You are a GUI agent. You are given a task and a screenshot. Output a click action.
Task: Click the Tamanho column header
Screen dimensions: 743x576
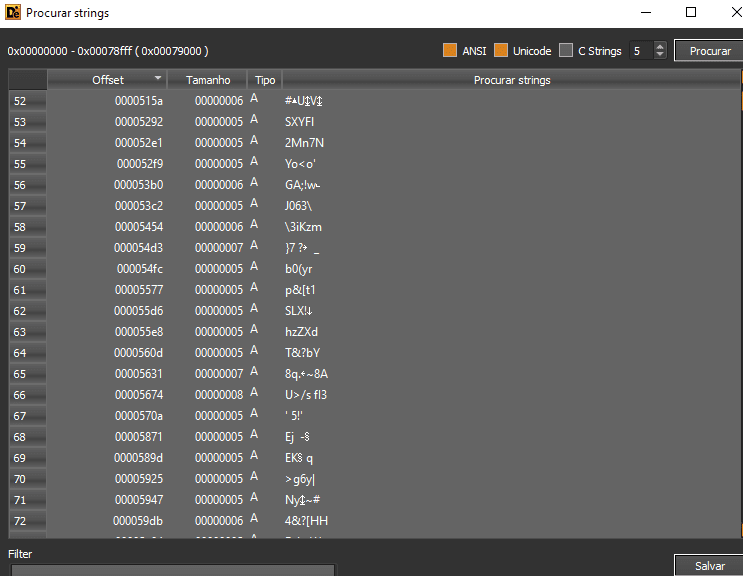coord(208,80)
